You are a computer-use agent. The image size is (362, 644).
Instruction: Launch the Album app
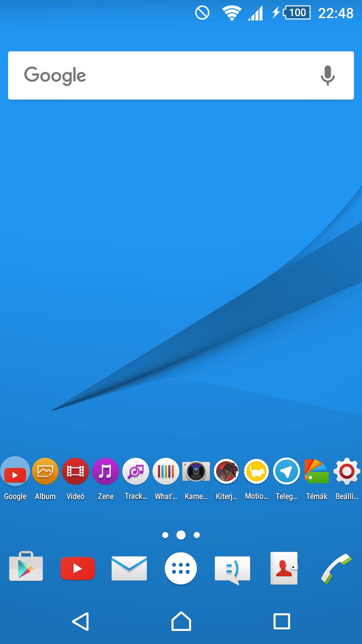click(x=45, y=472)
